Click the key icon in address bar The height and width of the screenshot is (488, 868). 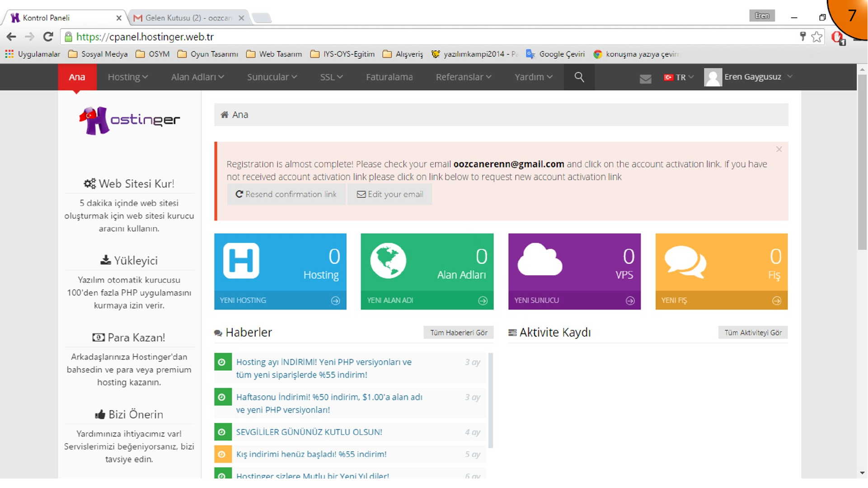802,37
